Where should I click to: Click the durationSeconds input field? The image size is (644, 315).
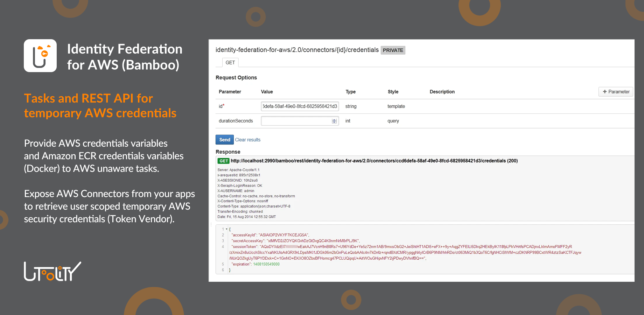tap(300, 121)
